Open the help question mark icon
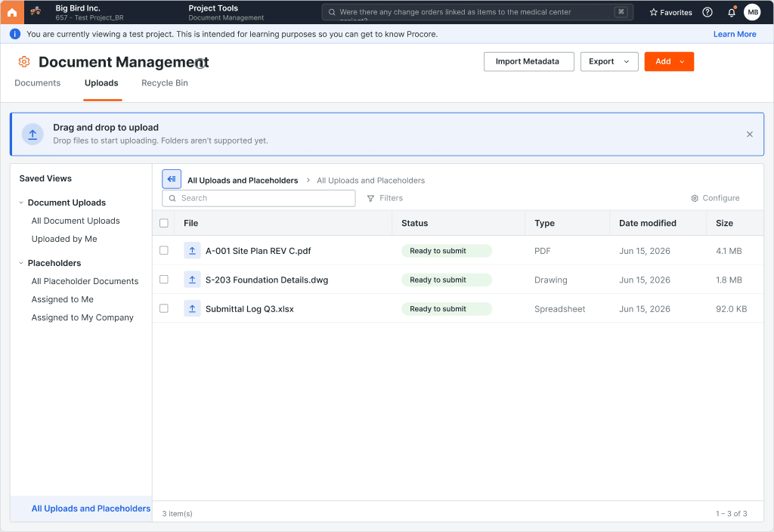The image size is (774, 532). pyautogui.click(x=707, y=12)
